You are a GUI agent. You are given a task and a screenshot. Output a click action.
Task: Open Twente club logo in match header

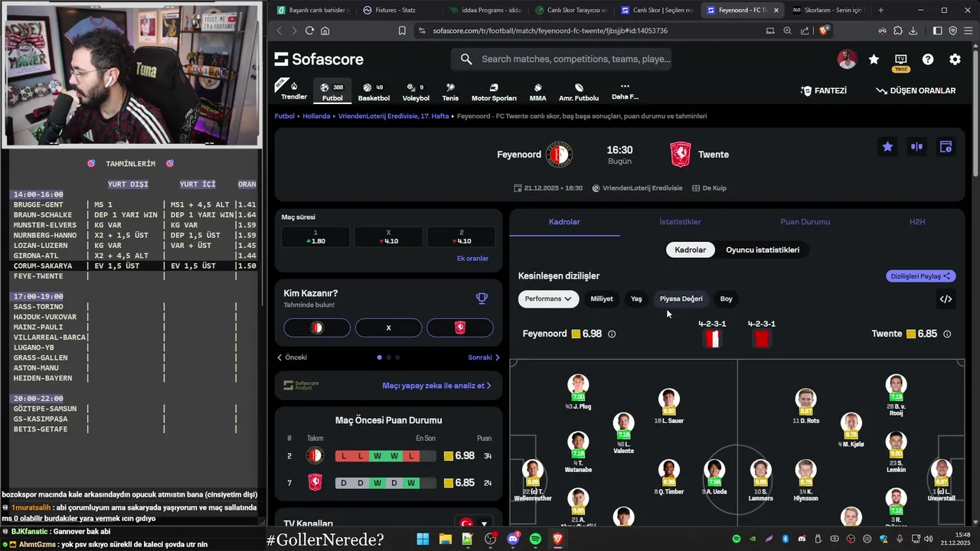coord(681,155)
